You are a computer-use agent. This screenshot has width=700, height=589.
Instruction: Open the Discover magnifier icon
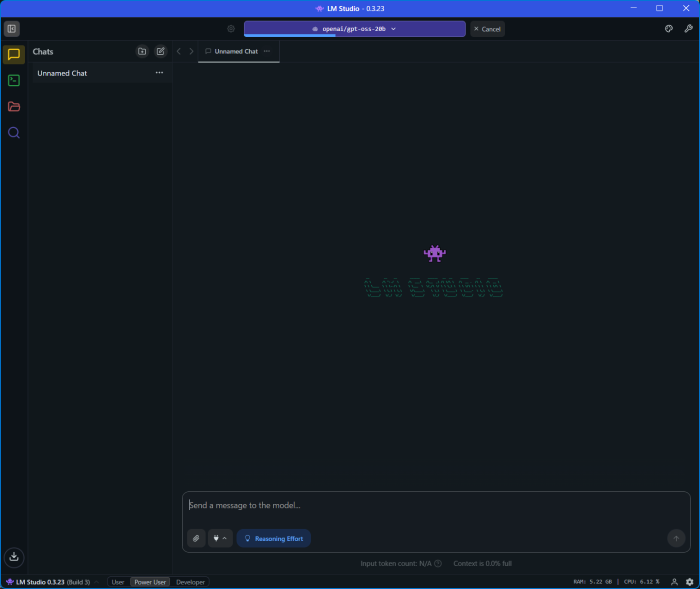14,132
